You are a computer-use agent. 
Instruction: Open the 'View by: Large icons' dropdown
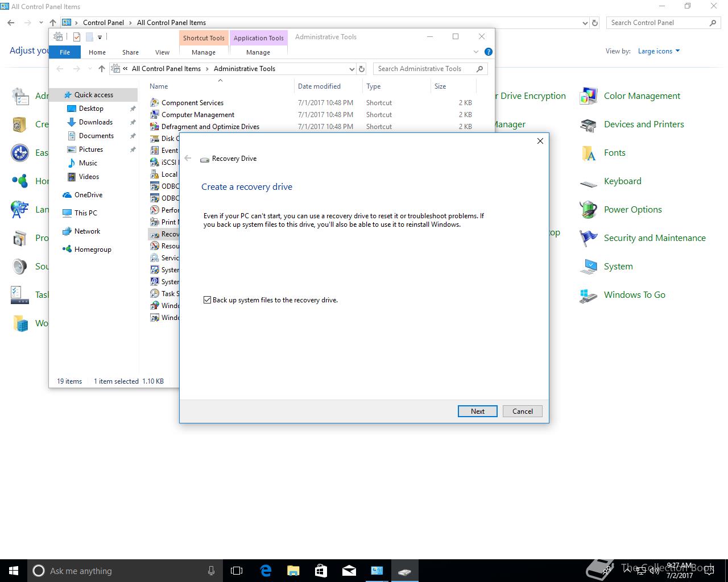coord(659,51)
